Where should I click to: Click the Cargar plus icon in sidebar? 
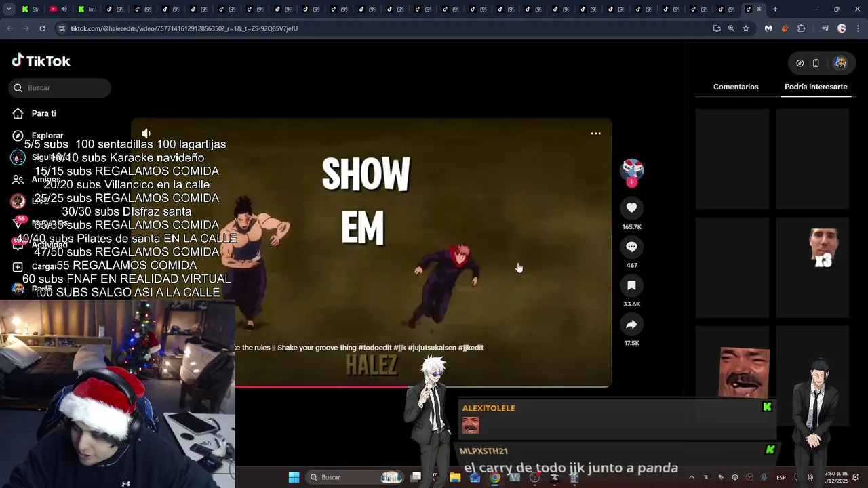point(18,267)
